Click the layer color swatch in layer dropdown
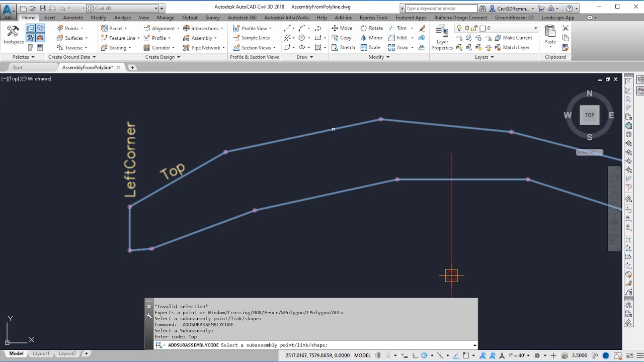 (482, 28)
